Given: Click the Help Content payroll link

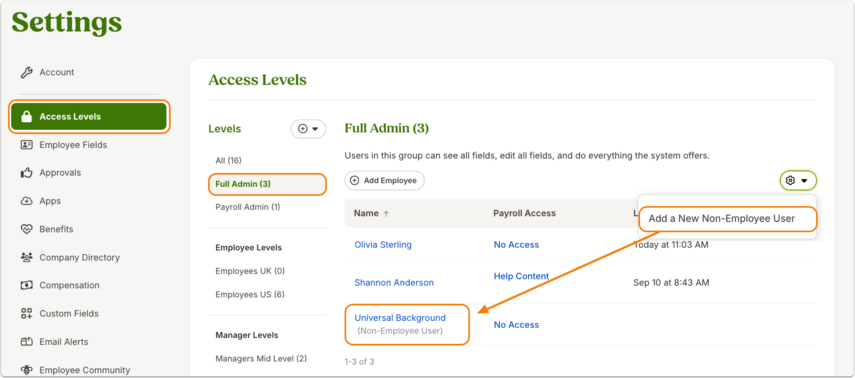Looking at the screenshot, I should click(x=521, y=276).
